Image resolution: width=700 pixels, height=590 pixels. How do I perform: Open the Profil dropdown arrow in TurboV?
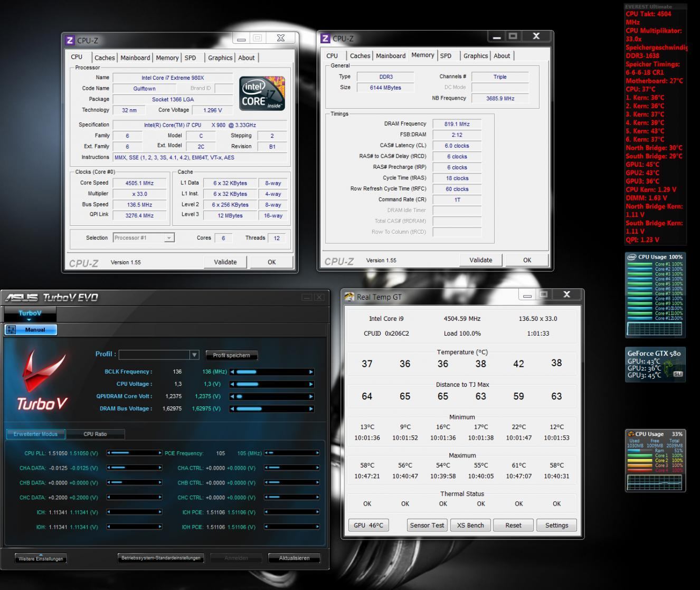click(x=194, y=355)
